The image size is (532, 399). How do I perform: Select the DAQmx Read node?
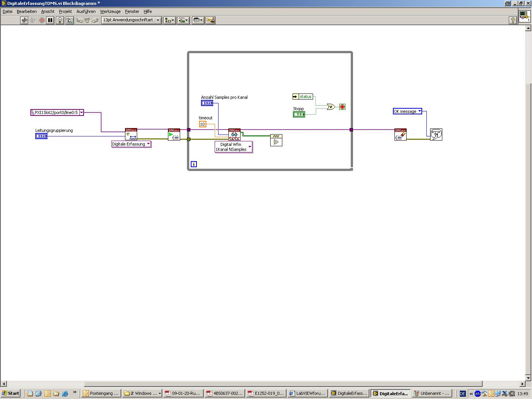234,135
